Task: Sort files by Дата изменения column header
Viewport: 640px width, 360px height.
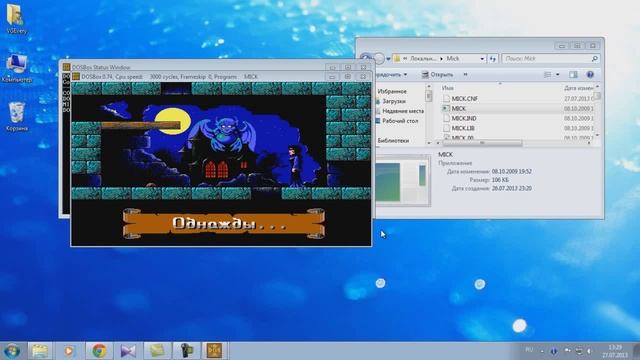Action: point(579,88)
